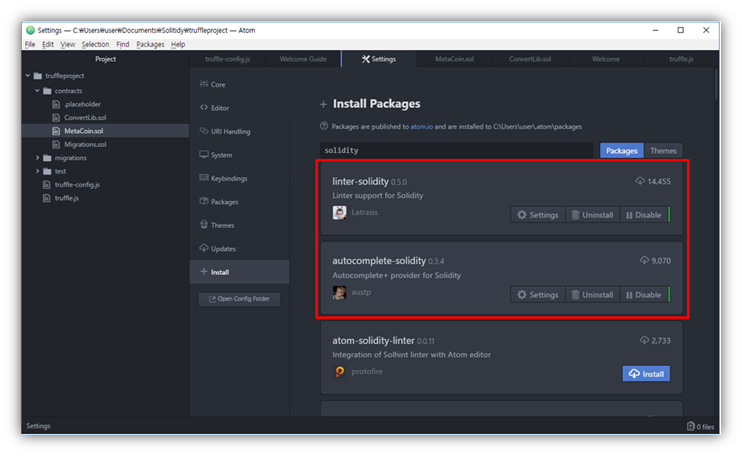The height and width of the screenshot is (456, 742).
Task: Disable the autocomplete-solidity package
Action: [x=644, y=295]
